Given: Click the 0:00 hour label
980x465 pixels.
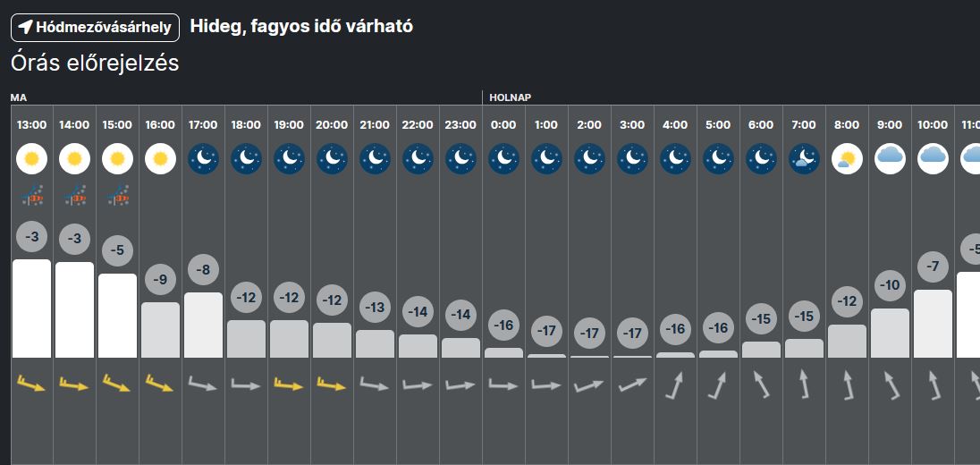Looking at the screenshot, I should 503,125.
